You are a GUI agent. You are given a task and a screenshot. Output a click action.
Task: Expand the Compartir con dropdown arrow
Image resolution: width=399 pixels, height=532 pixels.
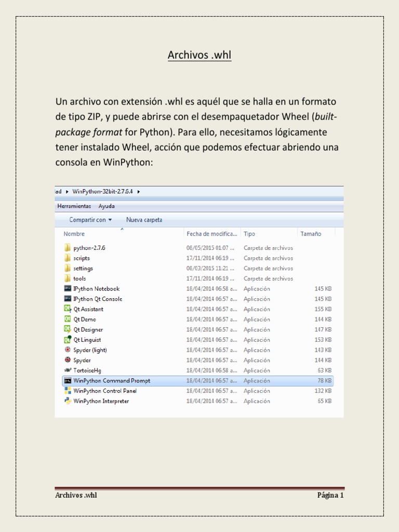tap(110, 220)
